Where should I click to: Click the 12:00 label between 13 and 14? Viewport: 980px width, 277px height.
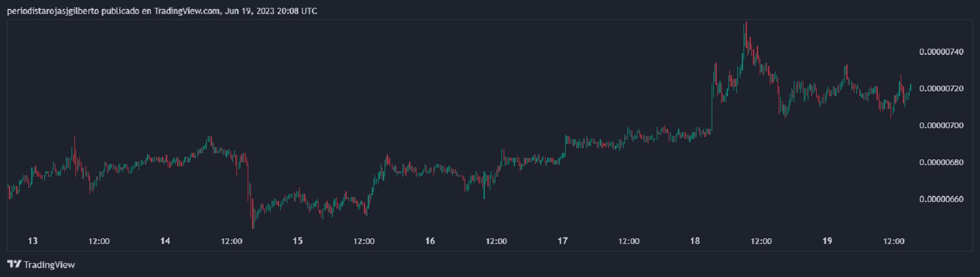click(99, 241)
